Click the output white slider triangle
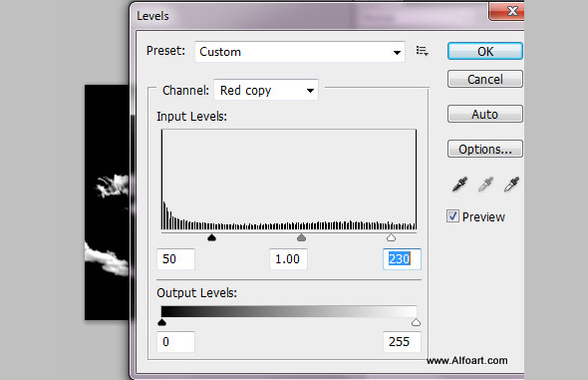This screenshot has width=588, height=380. [416, 322]
